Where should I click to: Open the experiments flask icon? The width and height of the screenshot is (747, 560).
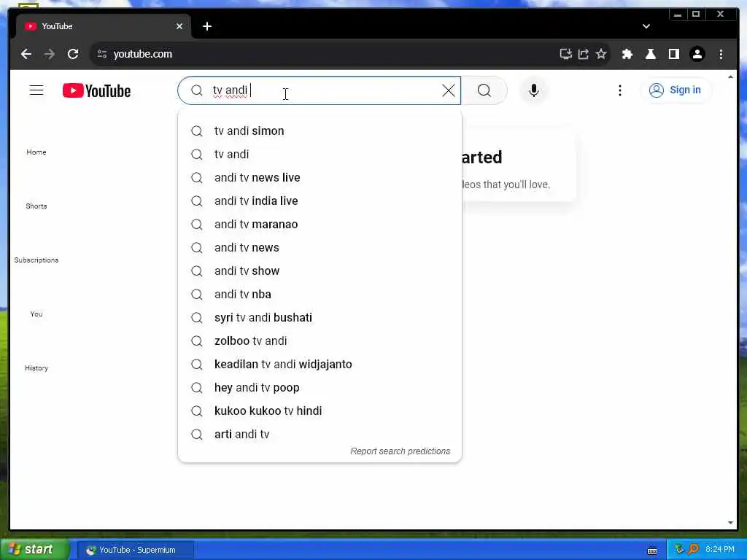(650, 54)
